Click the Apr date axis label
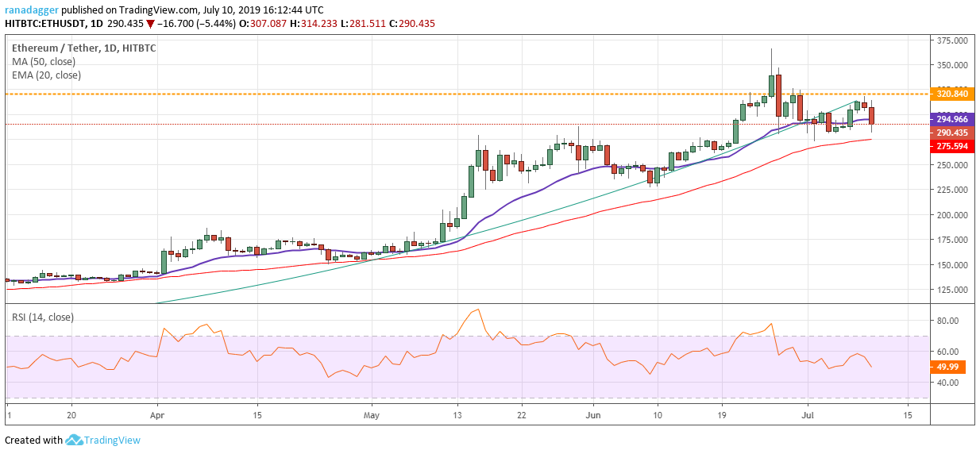The height and width of the screenshot is (454, 980). coord(156,414)
